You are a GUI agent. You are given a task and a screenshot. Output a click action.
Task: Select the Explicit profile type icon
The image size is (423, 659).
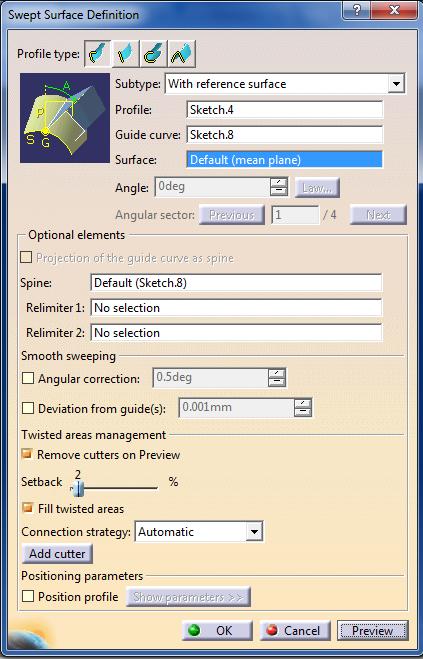click(x=98, y=54)
